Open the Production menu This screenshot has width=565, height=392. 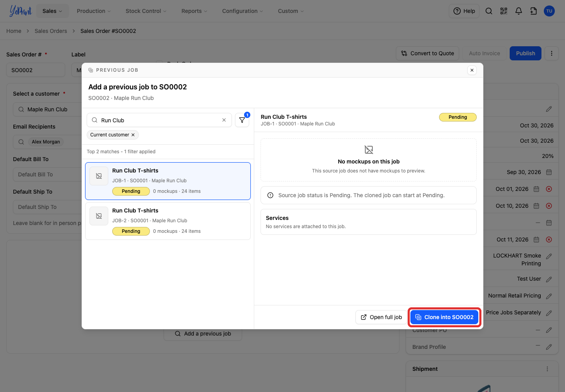pos(94,11)
